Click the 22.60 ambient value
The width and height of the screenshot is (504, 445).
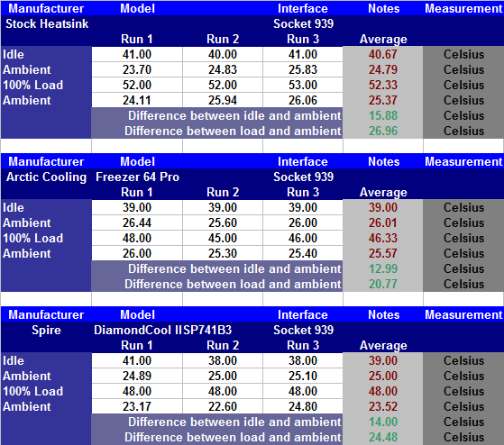223,407
